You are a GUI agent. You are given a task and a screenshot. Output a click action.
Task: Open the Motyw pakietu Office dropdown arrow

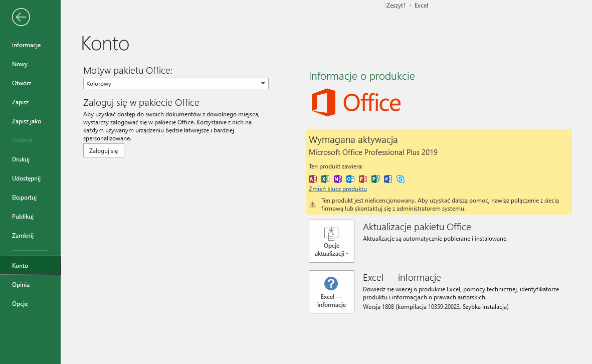pyautogui.click(x=263, y=83)
